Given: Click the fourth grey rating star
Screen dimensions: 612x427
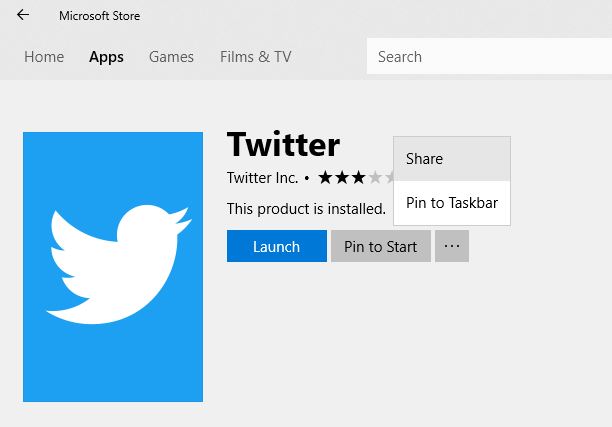Looking at the screenshot, I should coord(376,178).
